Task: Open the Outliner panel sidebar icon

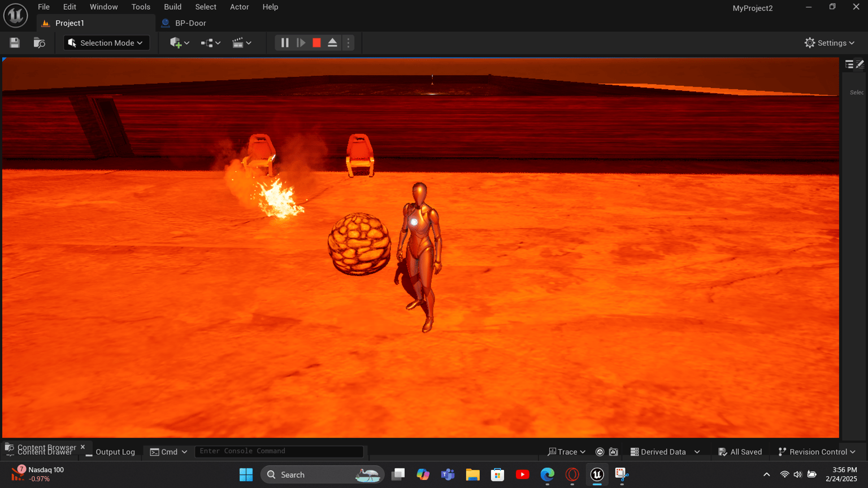Action: (x=849, y=64)
